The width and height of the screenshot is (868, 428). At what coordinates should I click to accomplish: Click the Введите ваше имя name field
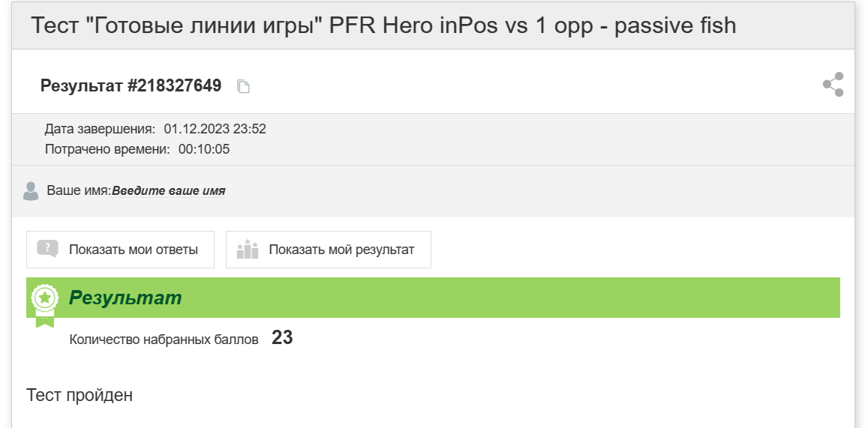pos(169,191)
